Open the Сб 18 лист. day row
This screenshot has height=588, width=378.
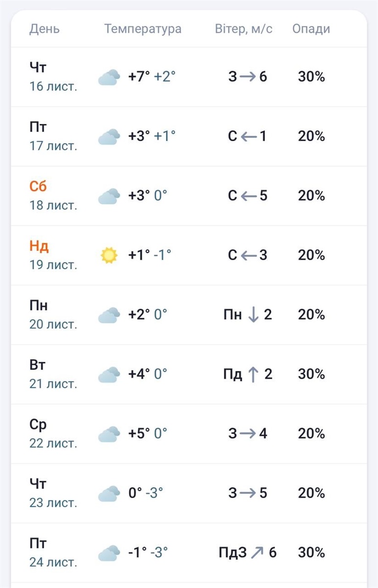189,196
